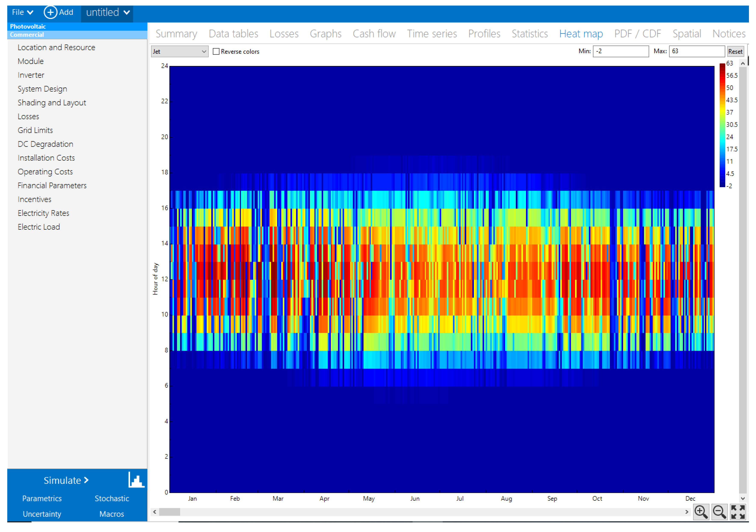Screen dimensions: 756x532
Task: Open the Cash flow tab
Action: [374, 34]
